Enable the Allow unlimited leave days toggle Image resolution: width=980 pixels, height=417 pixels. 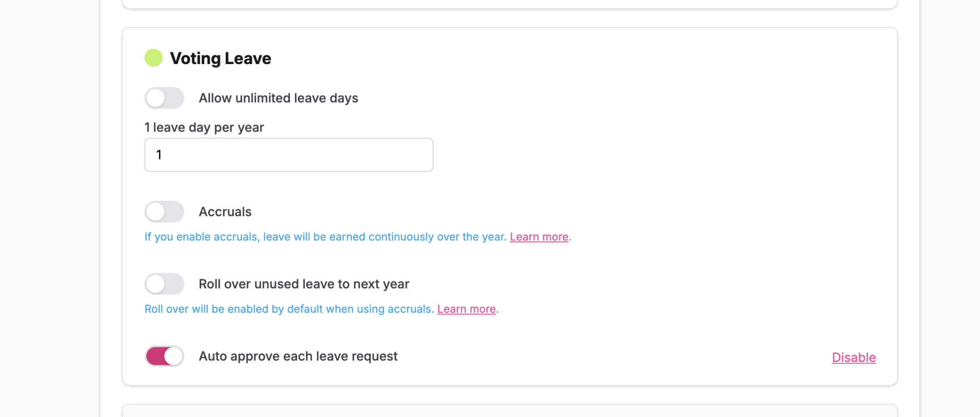[165, 98]
